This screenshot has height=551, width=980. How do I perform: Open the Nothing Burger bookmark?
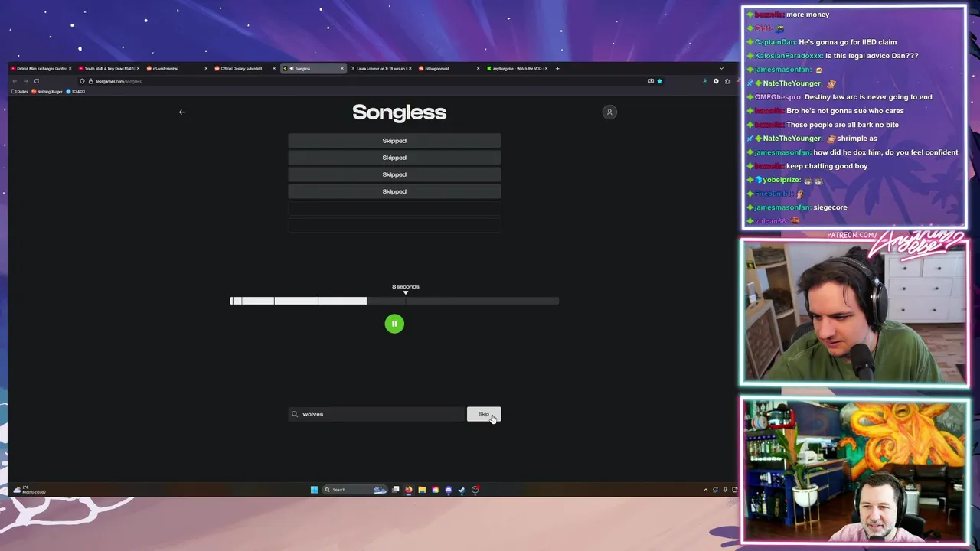coord(47,92)
